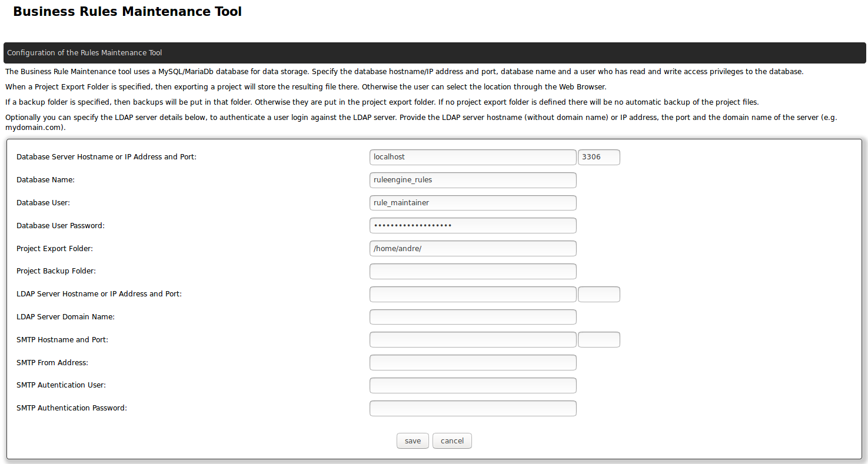
Task: Click the 'Business Rules Maintenance Tool' heading
Action: 127,11
